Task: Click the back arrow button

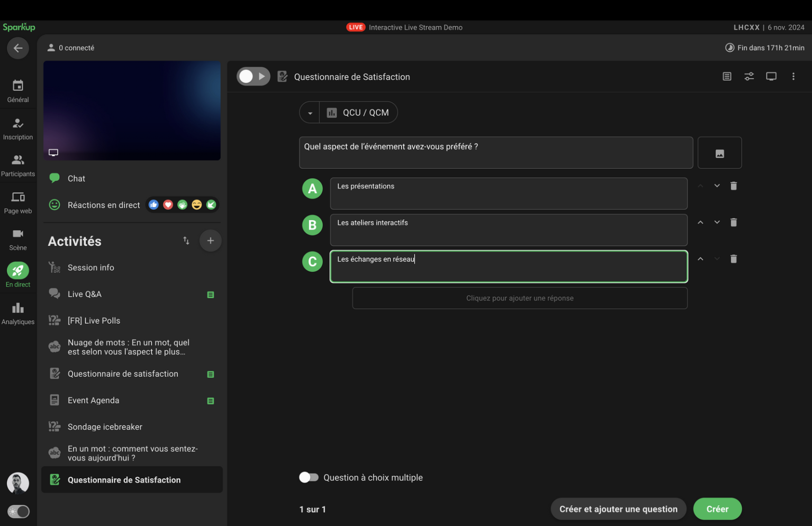Action: point(17,48)
